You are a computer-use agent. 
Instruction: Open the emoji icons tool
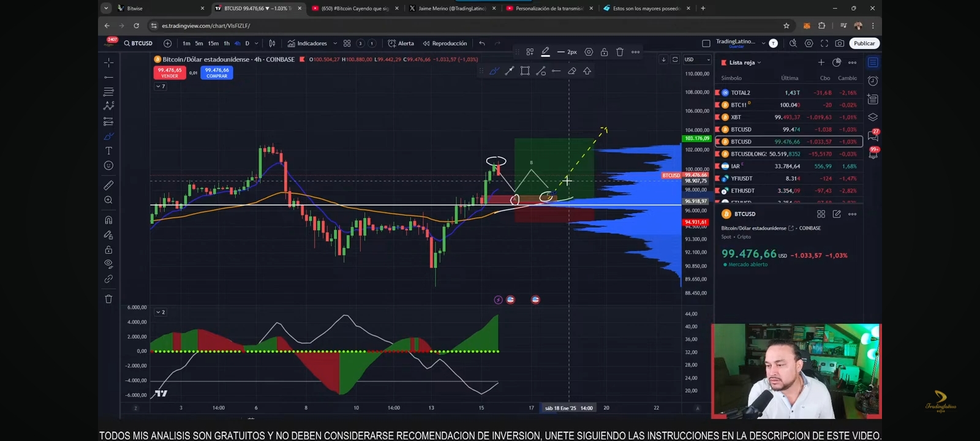(x=108, y=165)
